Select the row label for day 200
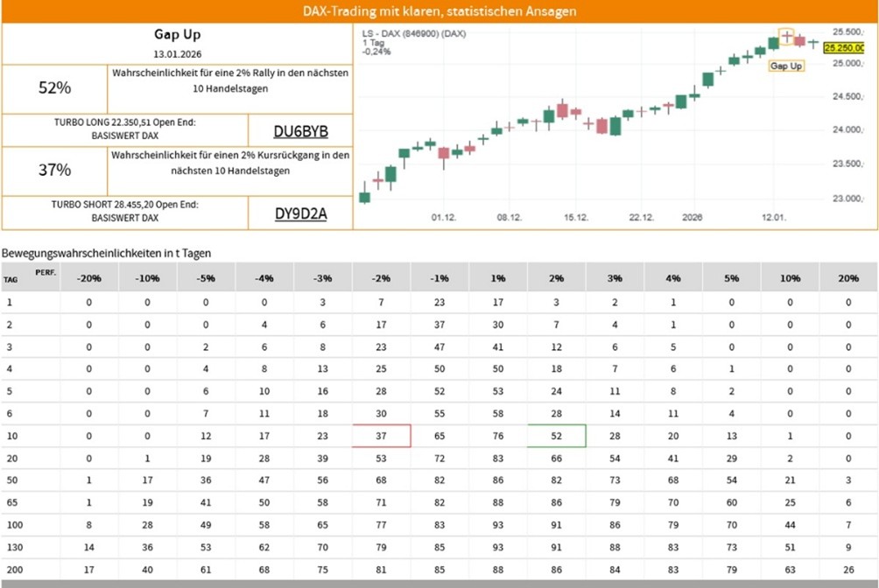 11,570
